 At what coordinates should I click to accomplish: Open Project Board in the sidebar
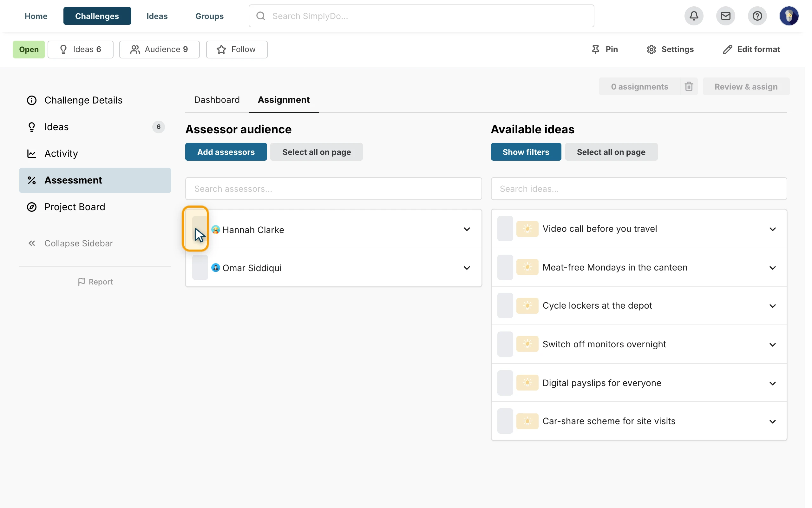pos(95,207)
